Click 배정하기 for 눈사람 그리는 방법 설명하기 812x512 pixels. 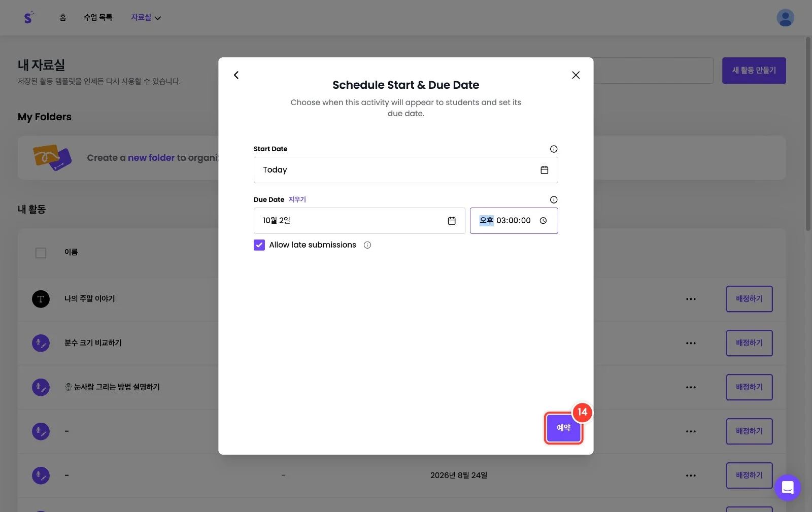point(749,387)
